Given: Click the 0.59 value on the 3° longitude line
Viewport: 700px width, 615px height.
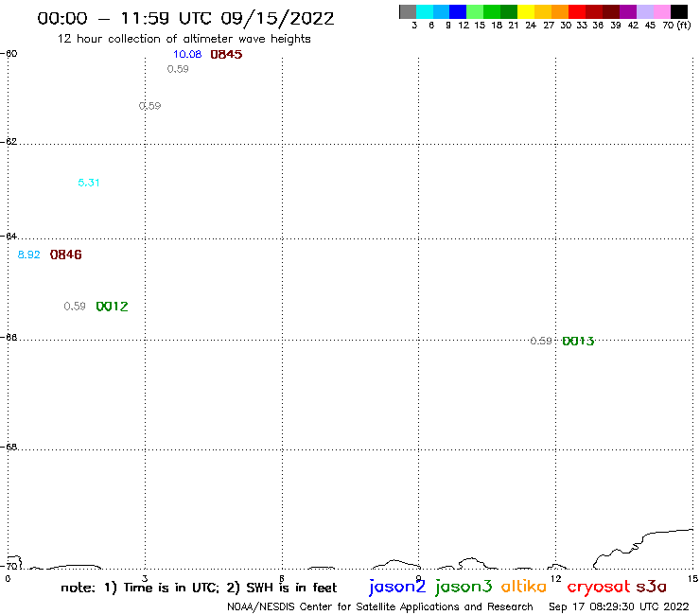Looking at the screenshot, I should (150, 106).
